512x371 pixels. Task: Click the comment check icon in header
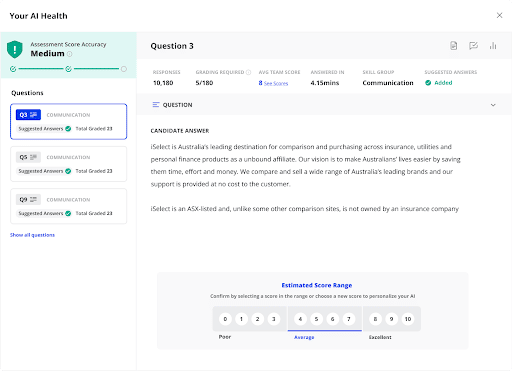473,46
